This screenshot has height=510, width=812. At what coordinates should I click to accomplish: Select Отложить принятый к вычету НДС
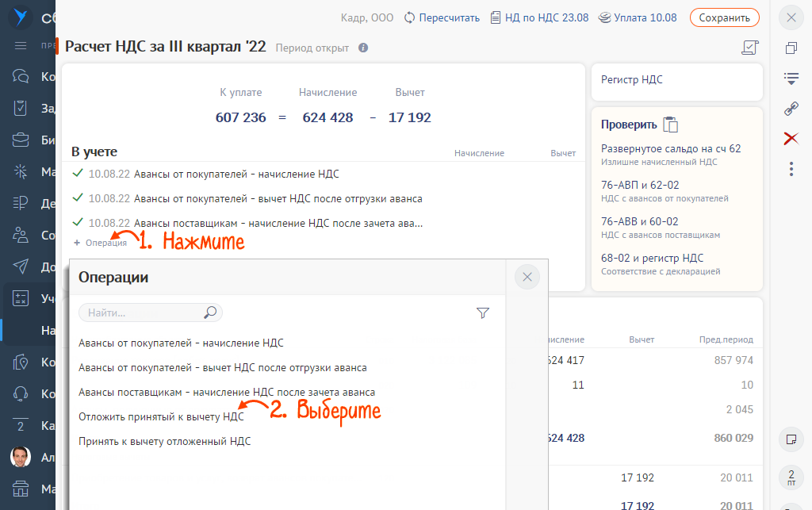161,416
